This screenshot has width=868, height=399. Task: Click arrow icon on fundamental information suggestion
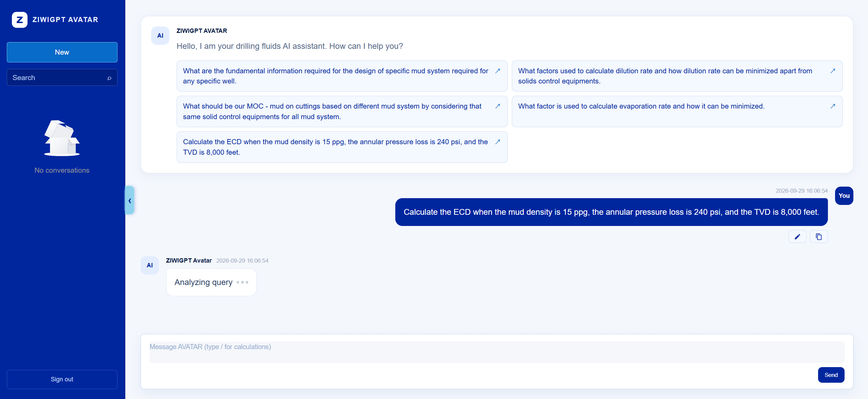coord(498,71)
